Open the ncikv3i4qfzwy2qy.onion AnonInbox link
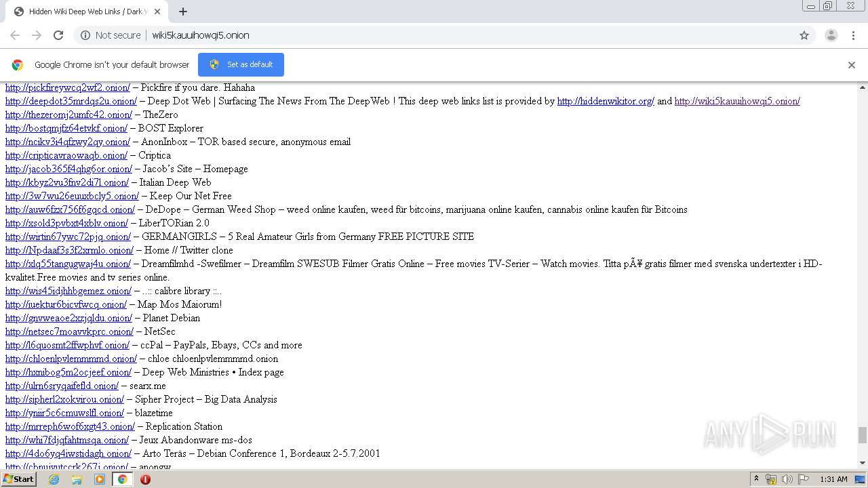The height and width of the screenshot is (488, 868). tap(68, 142)
